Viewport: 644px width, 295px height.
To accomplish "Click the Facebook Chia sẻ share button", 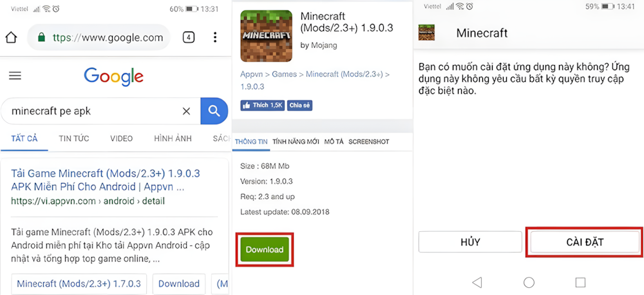I will (300, 106).
